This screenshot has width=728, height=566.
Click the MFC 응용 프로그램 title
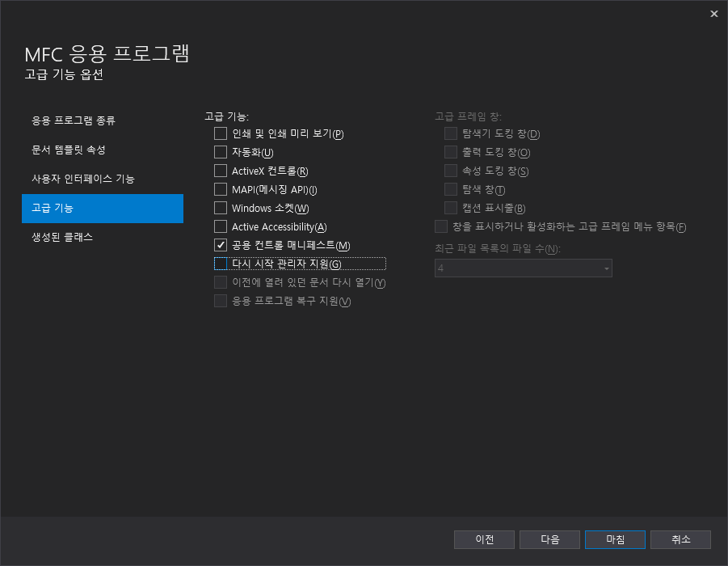pyautogui.click(x=107, y=54)
